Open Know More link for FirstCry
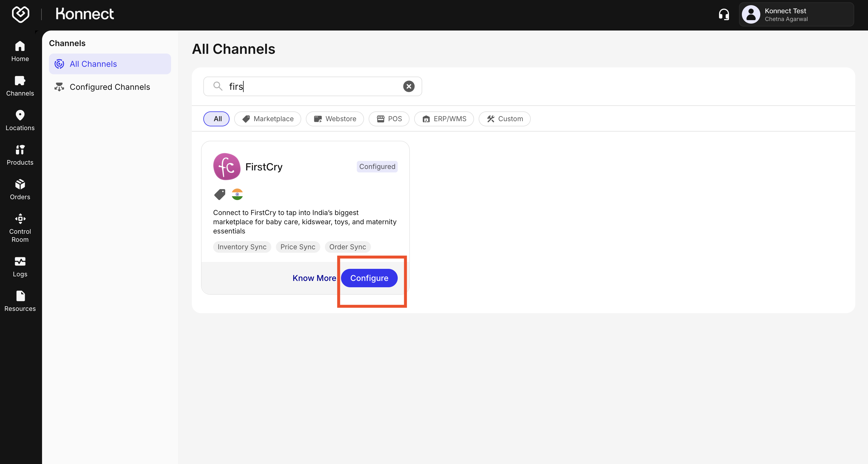Viewport: 868px width, 464px height. tap(314, 278)
